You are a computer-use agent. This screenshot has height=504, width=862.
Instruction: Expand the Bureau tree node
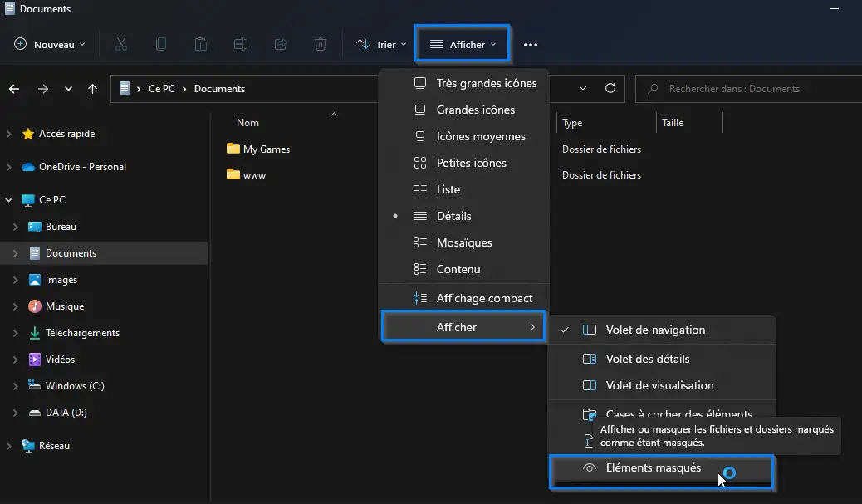(x=16, y=227)
